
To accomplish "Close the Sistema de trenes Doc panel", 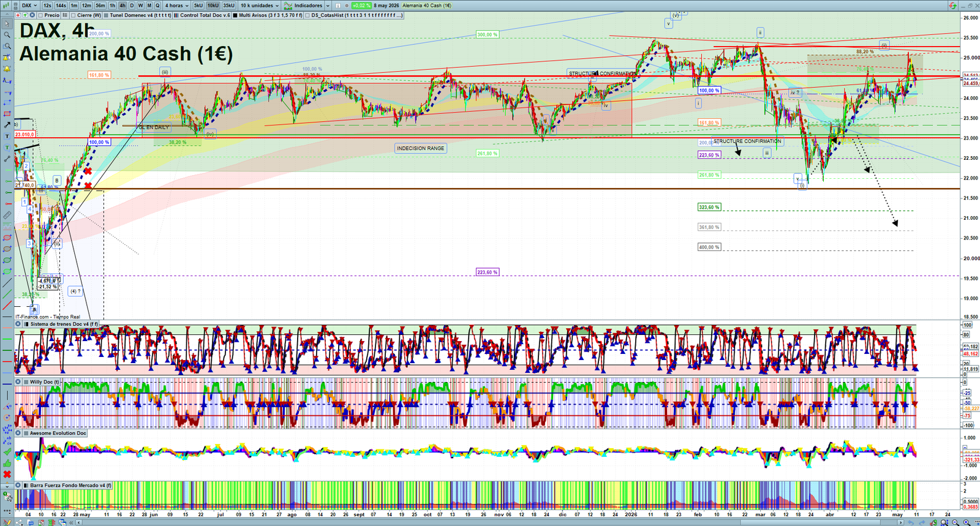I will 18,324.
